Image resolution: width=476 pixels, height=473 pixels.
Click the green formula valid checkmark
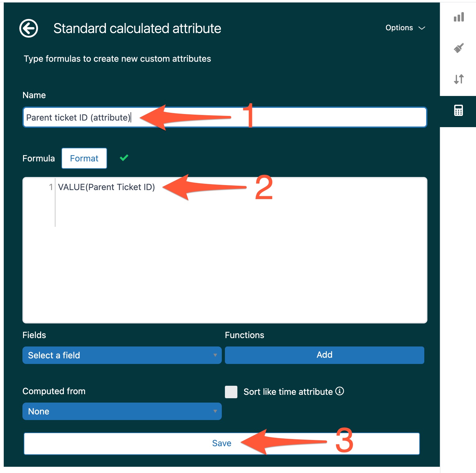tap(124, 158)
